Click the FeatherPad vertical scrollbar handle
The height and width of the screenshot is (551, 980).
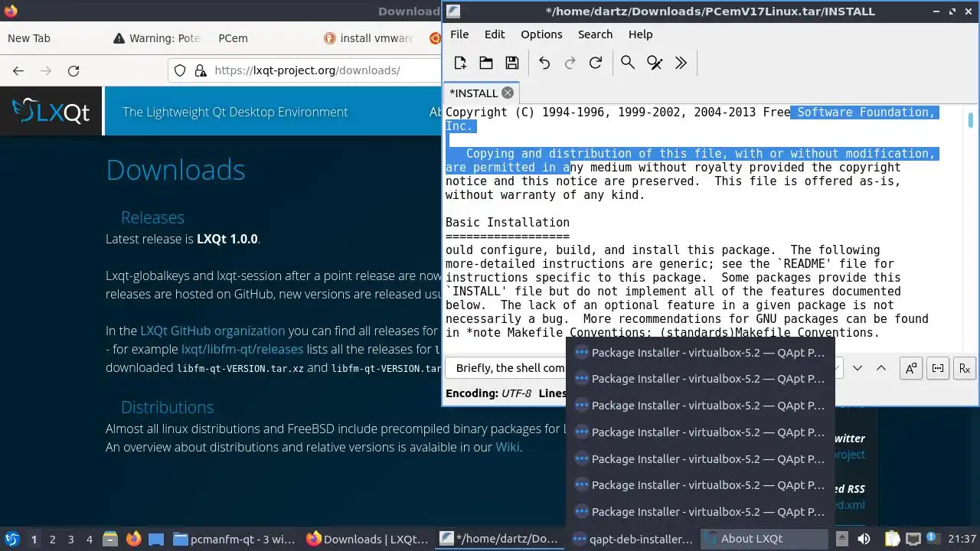pyautogui.click(x=971, y=120)
